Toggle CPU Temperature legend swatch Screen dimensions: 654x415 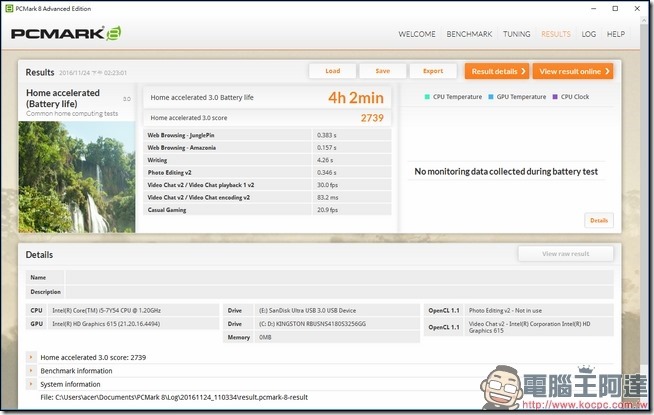[x=427, y=97]
